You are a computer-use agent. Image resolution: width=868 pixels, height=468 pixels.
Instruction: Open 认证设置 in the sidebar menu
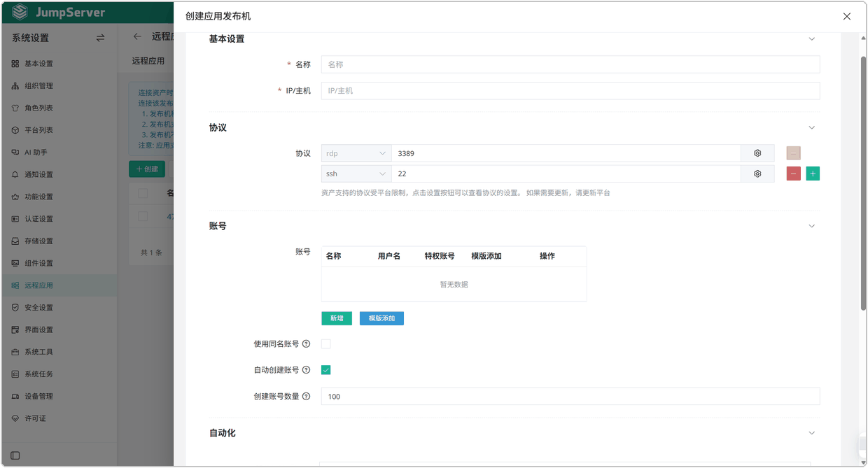tap(59, 219)
